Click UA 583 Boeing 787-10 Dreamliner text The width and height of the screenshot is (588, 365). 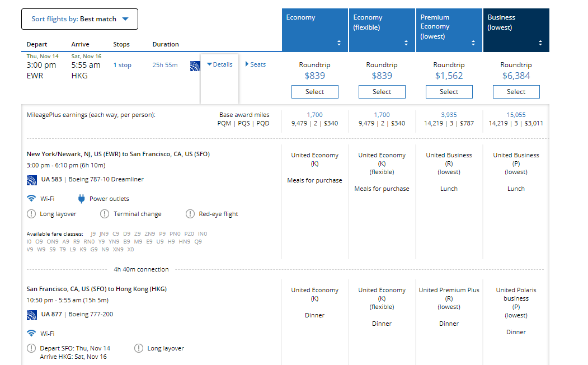pos(92,179)
